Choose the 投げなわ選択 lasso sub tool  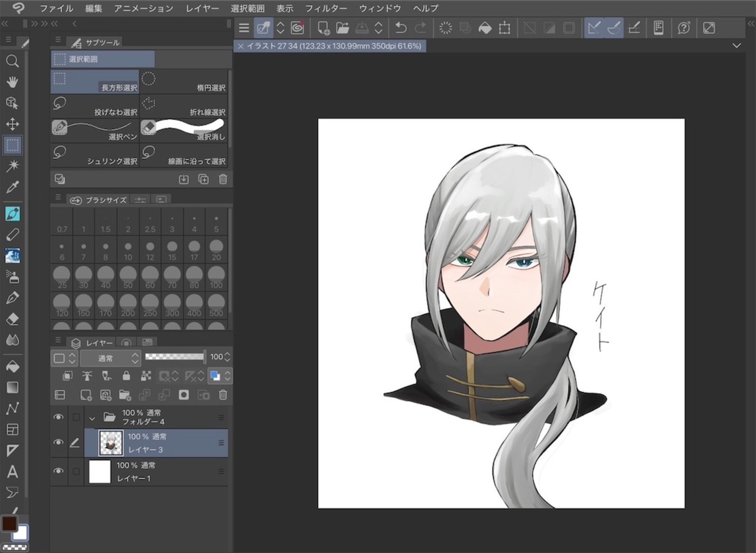coord(95,106)
